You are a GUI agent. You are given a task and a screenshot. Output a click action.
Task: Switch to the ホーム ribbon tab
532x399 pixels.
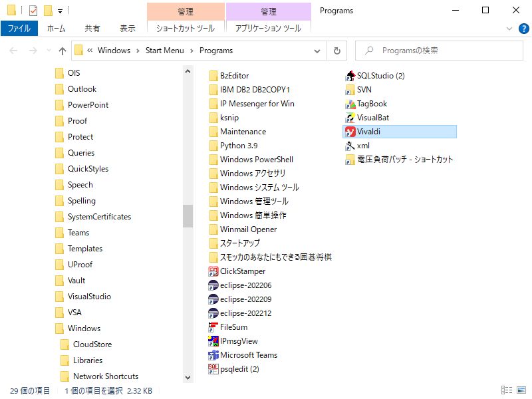56,29
